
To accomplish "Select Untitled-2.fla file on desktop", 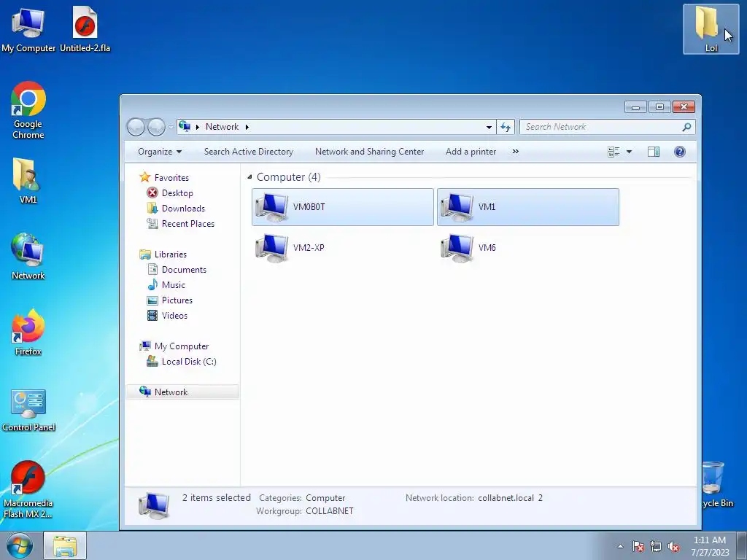I will (x=85, y=30).
